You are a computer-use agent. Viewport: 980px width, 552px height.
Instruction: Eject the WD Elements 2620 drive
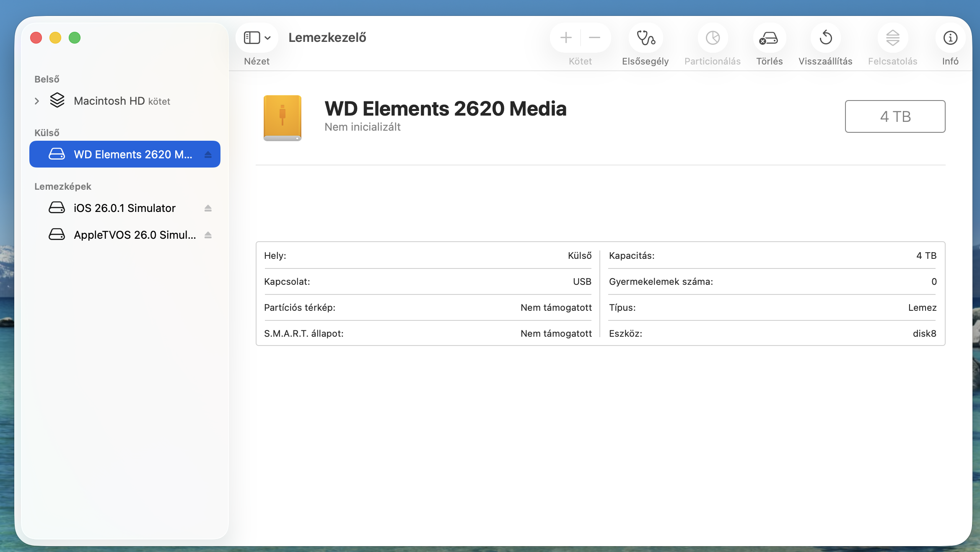click(208, 155)
